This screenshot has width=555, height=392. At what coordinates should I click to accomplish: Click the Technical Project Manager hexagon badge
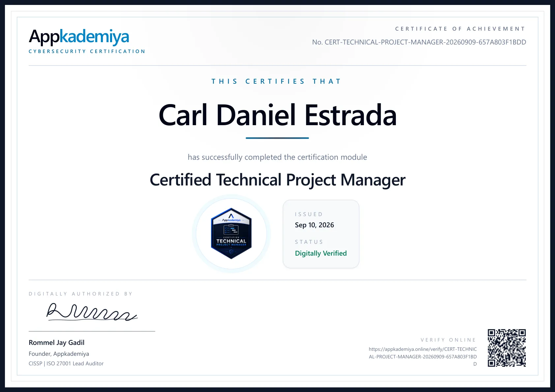[231, 234]
